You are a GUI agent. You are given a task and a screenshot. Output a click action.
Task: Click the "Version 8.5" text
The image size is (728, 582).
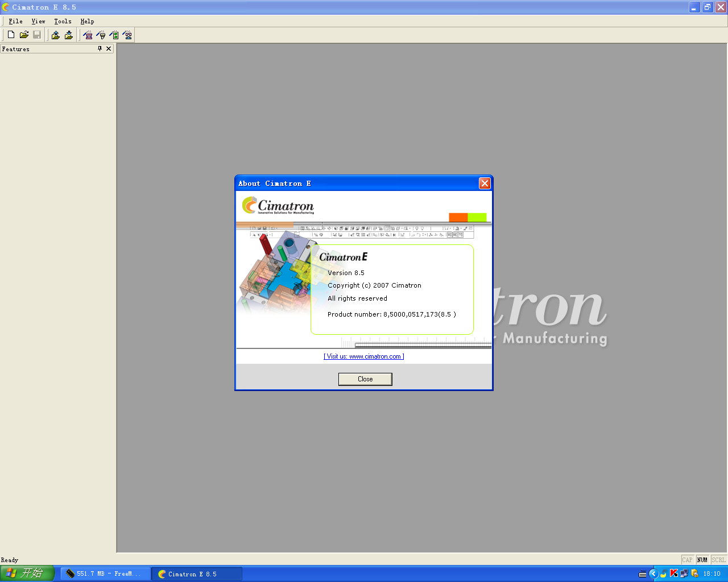coord(346,273)
